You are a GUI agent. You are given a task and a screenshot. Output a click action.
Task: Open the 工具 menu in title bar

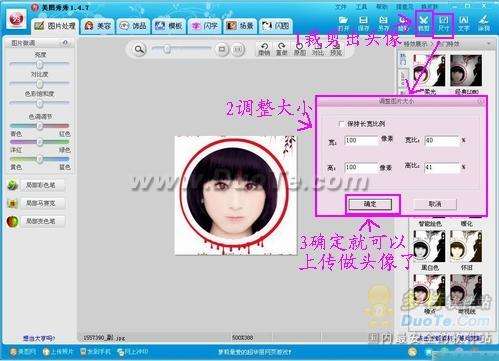pyautogui.click(x=361, y=7)
